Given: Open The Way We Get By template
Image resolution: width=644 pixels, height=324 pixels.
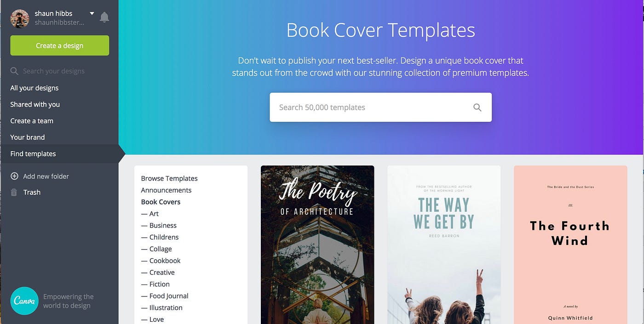Looking at the screenshot, I should (444, 244).
